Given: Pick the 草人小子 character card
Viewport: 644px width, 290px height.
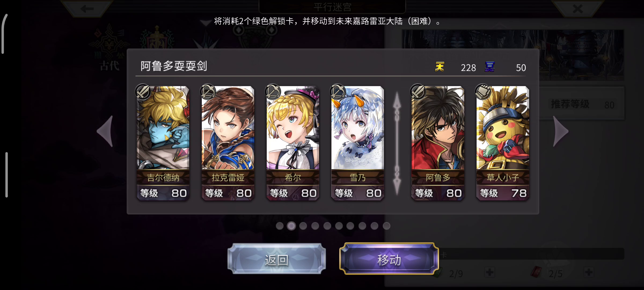Looking at the screenshot, I should pos(503,143).
